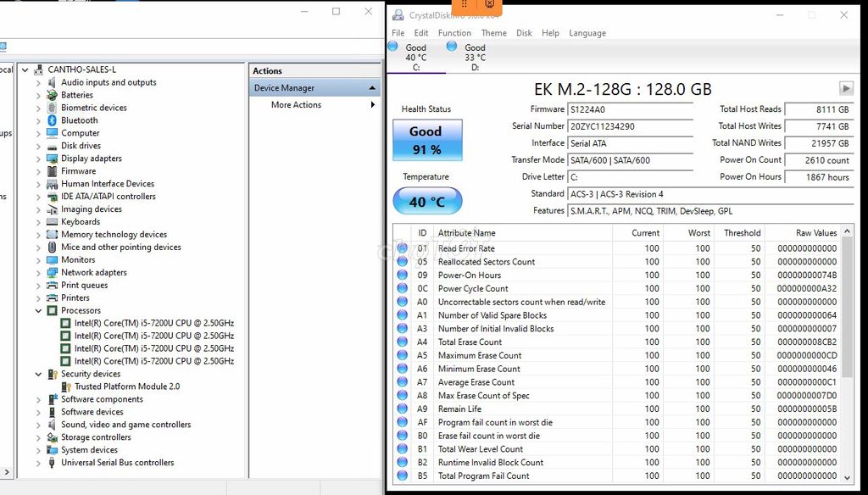Screen dimensions: 868x495
Task: Open the Edit menu in CrystalDiskInfo
Action: point(420,33)
